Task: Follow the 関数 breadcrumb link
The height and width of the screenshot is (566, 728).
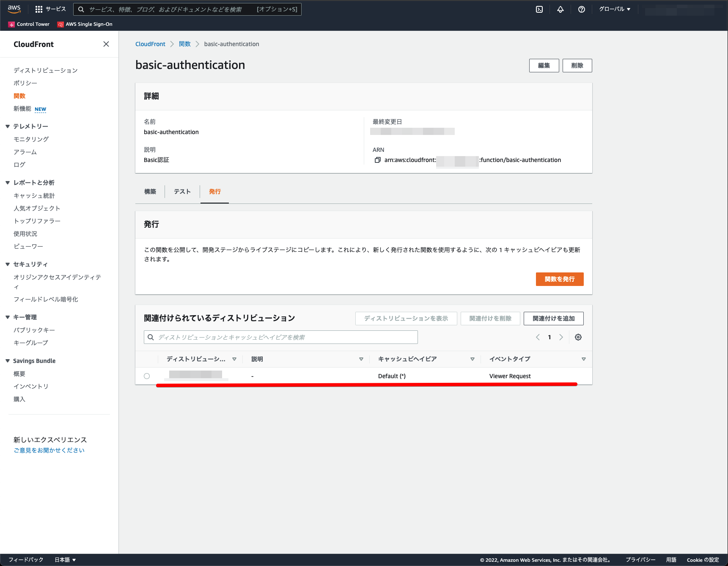Action: 185,44
